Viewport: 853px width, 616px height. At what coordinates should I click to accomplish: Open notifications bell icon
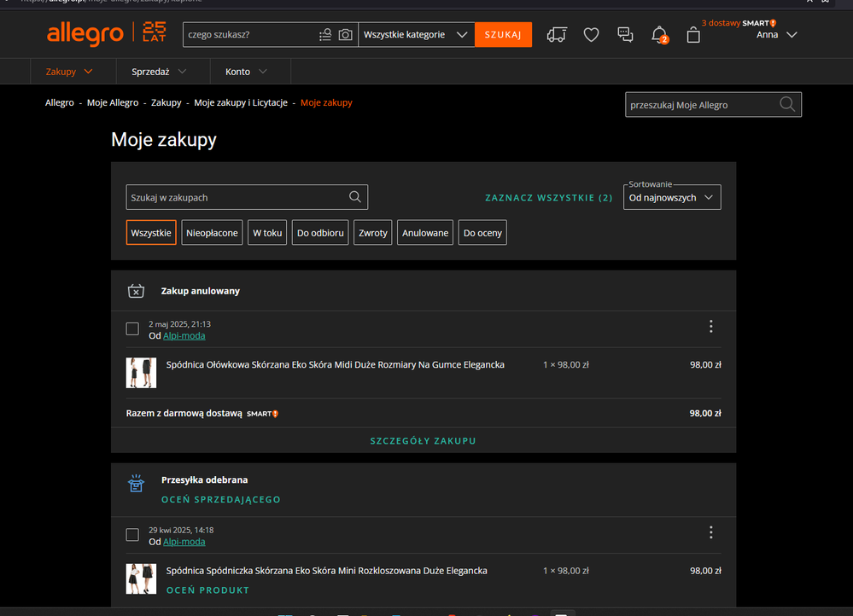click(659, 35)
